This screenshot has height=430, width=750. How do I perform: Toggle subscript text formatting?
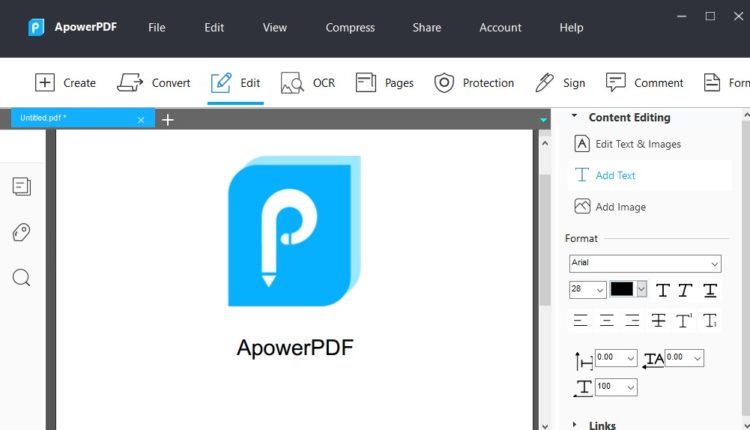(710, 320)
